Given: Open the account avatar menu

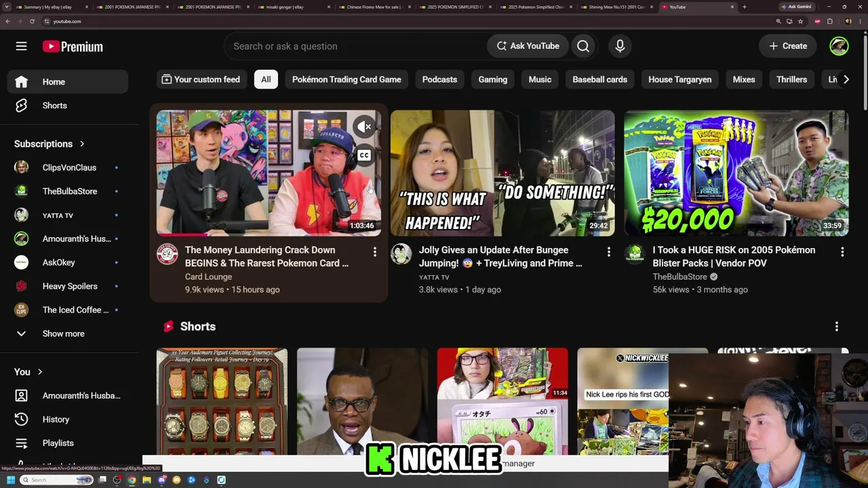Looking at the screenshot, I should coord(839,46).
